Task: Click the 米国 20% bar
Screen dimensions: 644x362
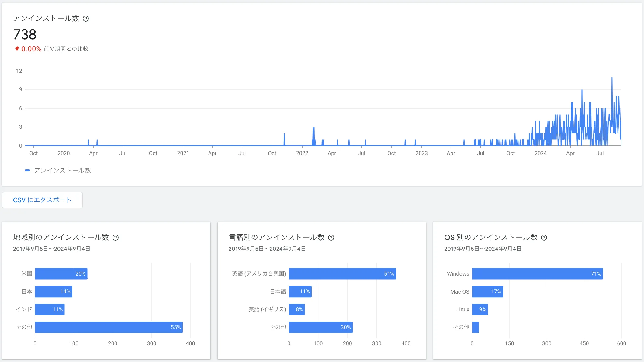Action: coord(61,273)
